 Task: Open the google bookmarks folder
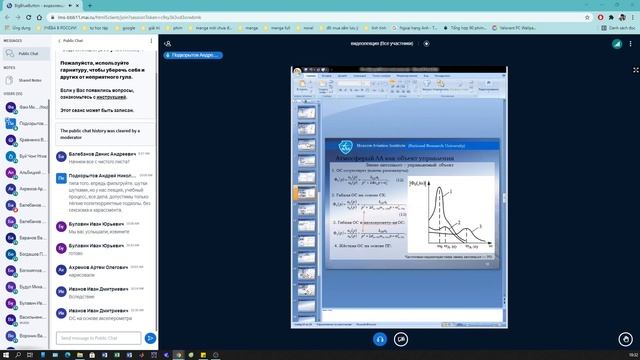(x=125, y=28)
